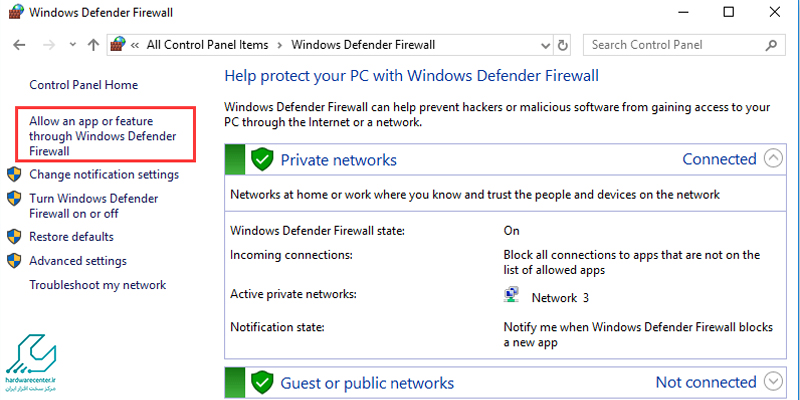Click the Guest or public networks shield icon

coord(262,382)
